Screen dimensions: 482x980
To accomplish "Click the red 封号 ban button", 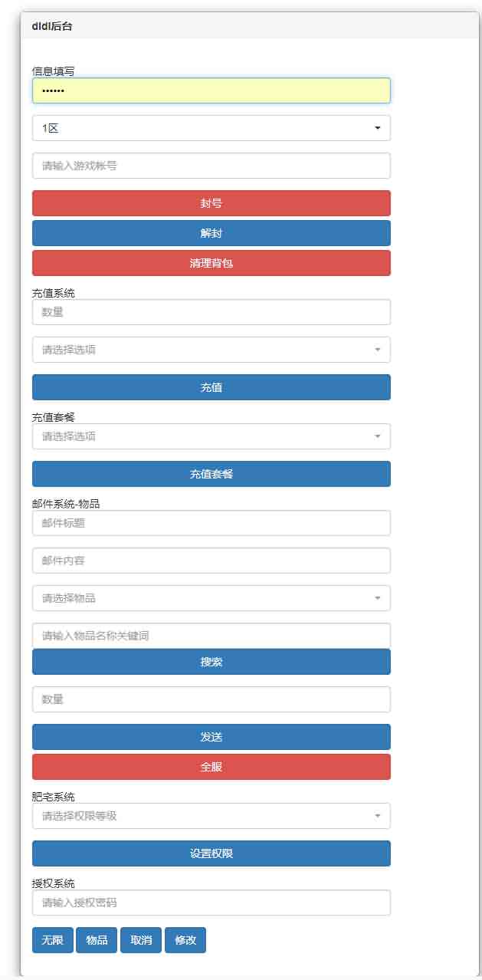I will click(211, 202).
